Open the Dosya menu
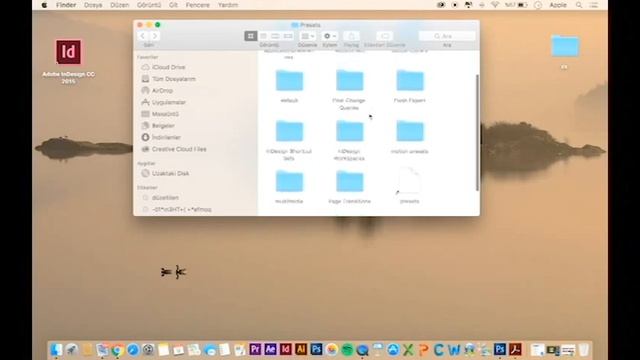Viewport: 640px width, 360px height. coord(93,5)
